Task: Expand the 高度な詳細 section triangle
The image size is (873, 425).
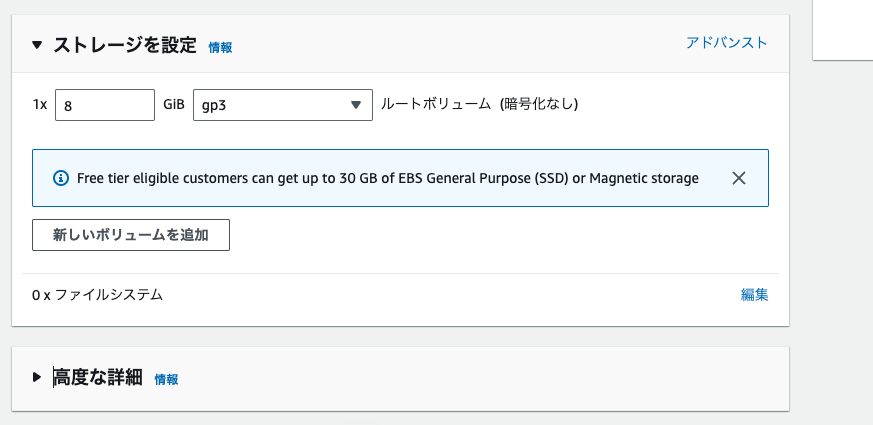Action: coord(37,377)
